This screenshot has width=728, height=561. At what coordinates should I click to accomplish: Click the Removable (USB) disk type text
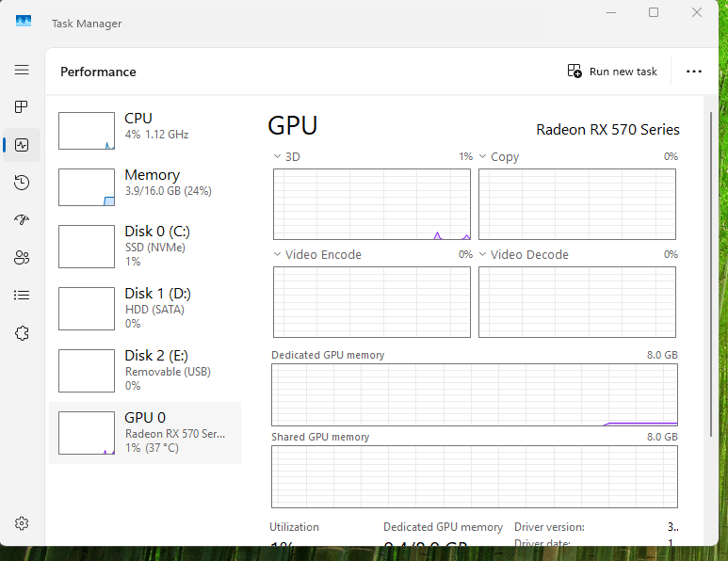tap(168, 372)
